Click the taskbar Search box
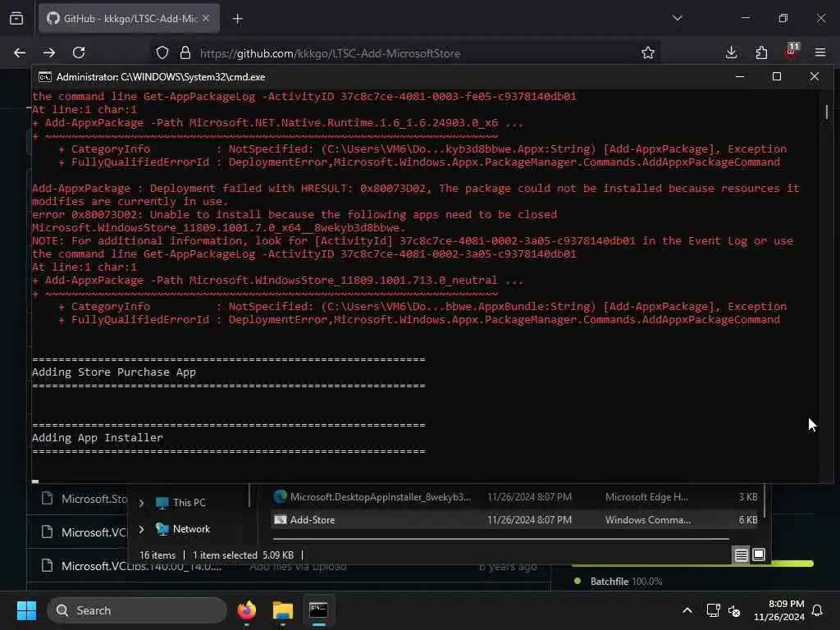840x630 pixels. (x=137, y=610)
